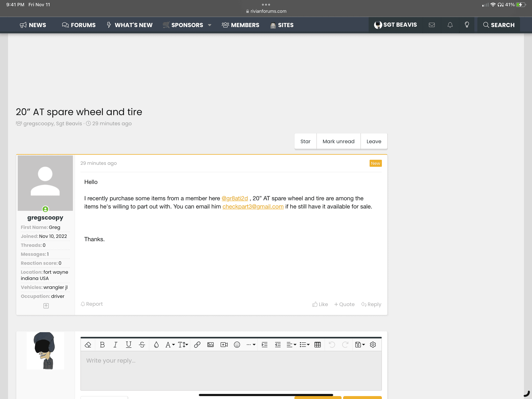532x399 pixels.
Task: Click the insert image icon
Action: coord(211,345)
